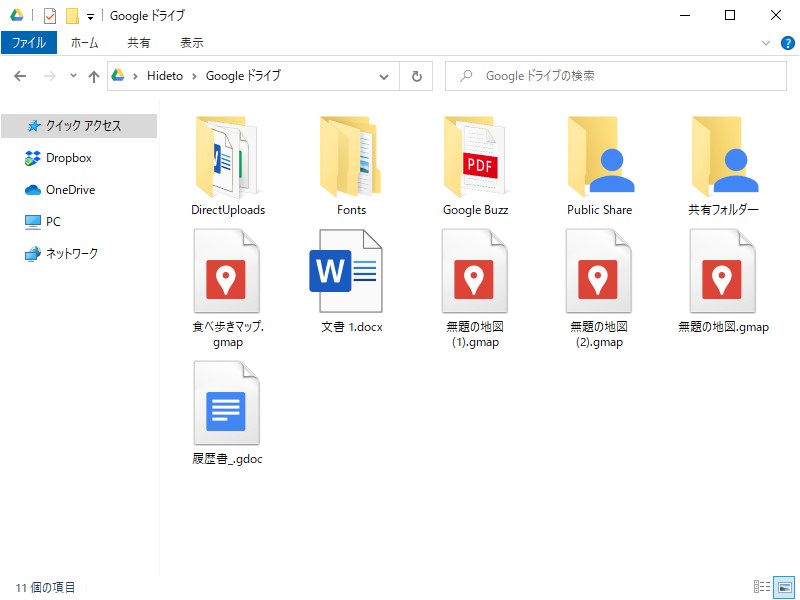Open Dropbox from the sidebar
This screenshot has height=600, width=800.
click(x=63, y=158)
